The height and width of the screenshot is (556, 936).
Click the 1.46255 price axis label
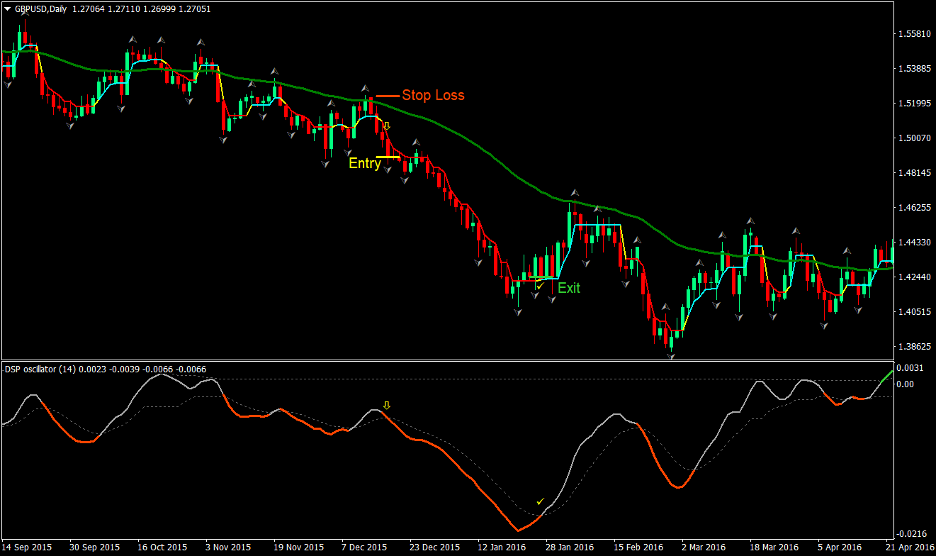(915, 207)
